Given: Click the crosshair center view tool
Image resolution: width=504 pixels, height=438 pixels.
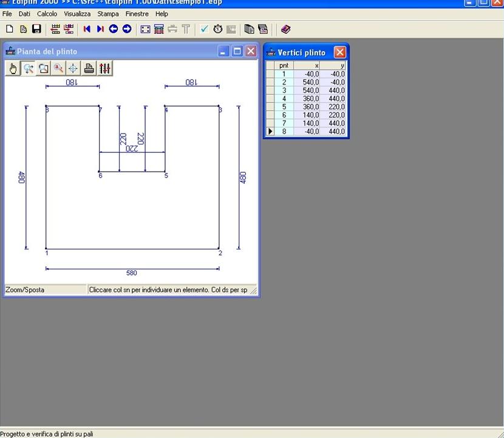Looking at the screenshot, I should pos(73,69).
